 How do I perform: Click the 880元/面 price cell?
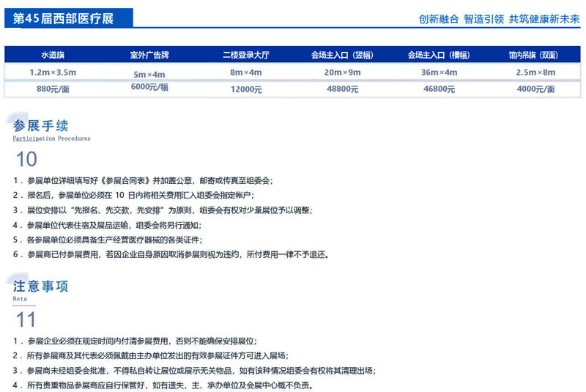point(52,89)
